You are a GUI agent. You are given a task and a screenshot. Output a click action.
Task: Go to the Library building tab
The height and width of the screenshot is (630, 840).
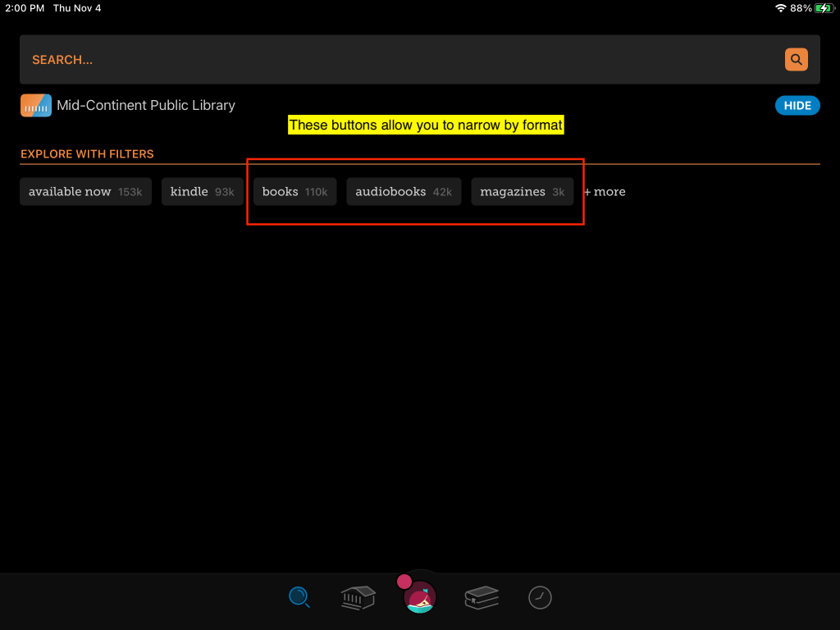point(358,597)
